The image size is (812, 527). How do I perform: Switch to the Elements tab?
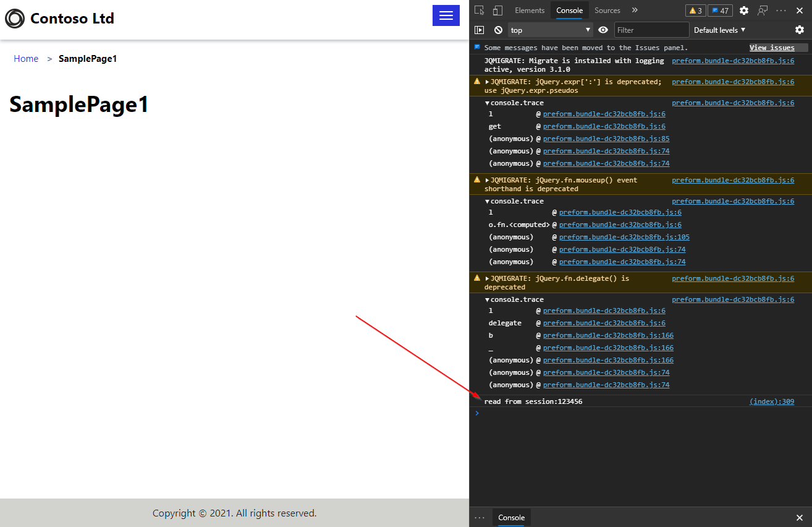coord(530,11)
